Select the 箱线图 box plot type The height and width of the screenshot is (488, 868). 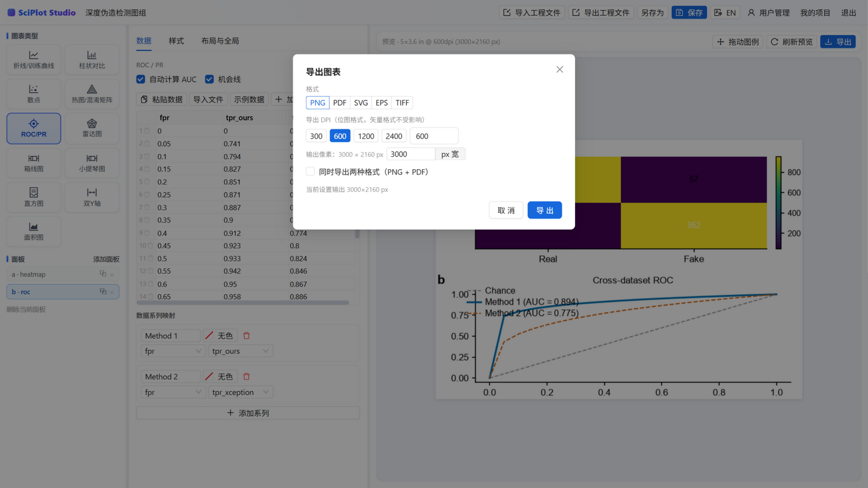[x=34, y=163]
